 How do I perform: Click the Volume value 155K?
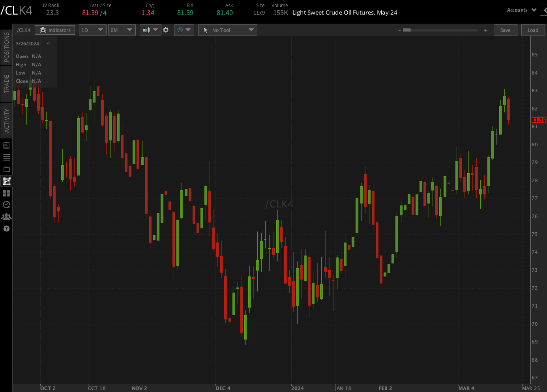tap(281, 13)
